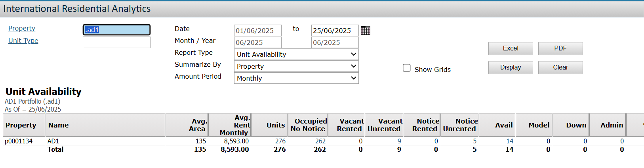Click the Unit Availability report heading
This screenshot has height=168, width=644.
(44, 92)
